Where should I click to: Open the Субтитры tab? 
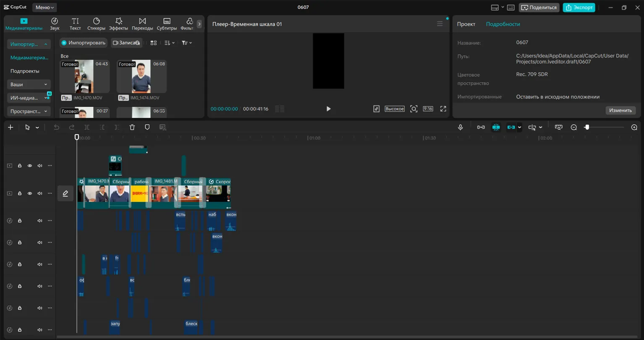tap(167, 24)
